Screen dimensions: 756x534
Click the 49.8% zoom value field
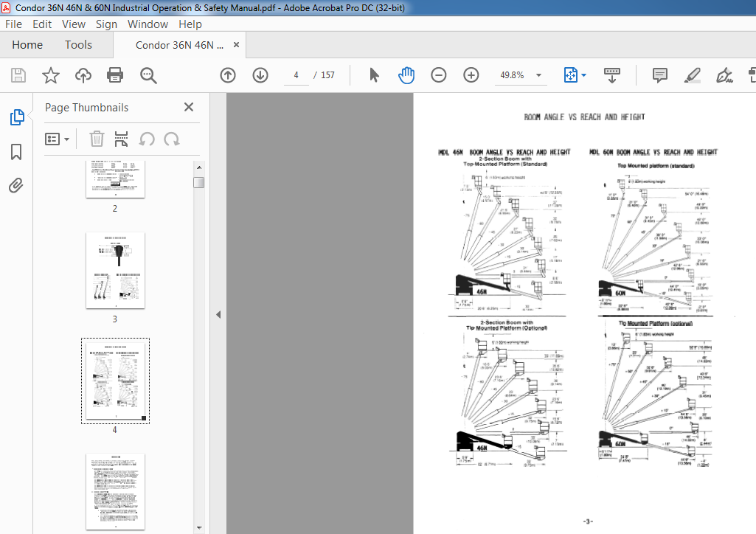point(512,75)
